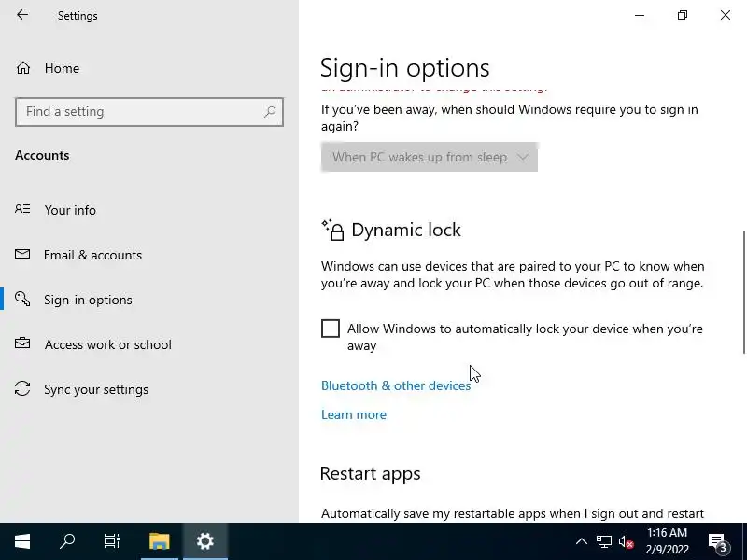Select Sign-in options in the sidebar
This screenshot has height=560, width=747.
point(88,300)
